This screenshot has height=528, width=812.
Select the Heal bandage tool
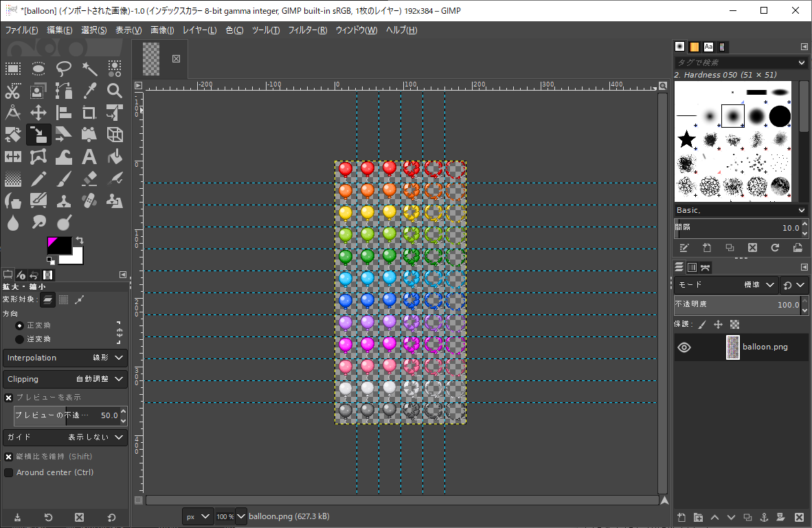tap(89, 201)
